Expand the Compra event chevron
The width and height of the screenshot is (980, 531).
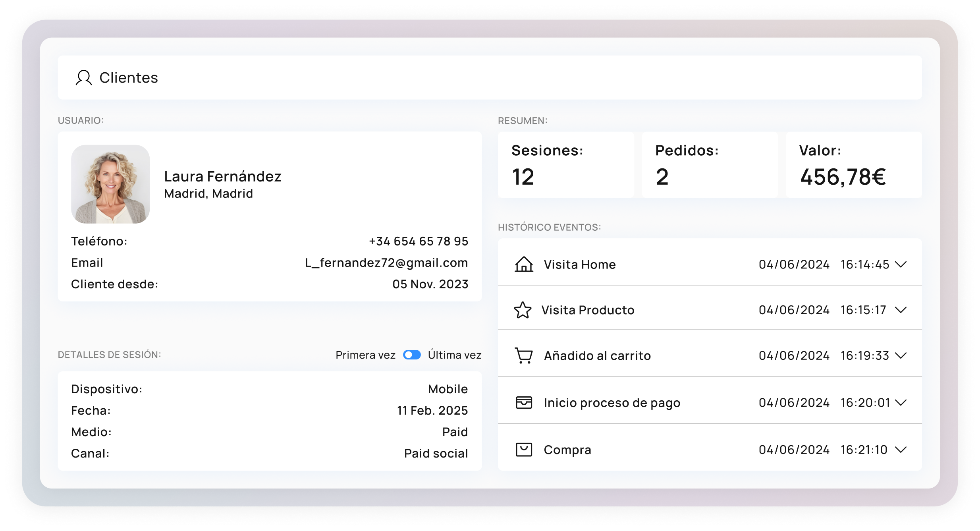(x=901, y=450)
